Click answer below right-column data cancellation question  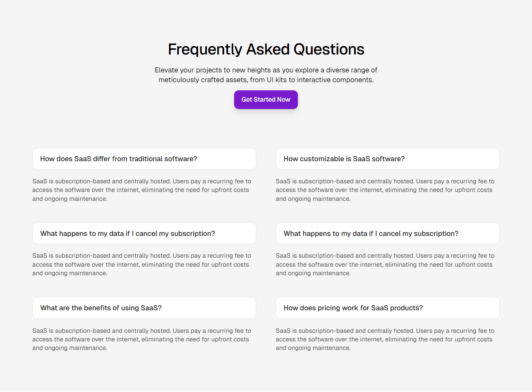[385, 265]
